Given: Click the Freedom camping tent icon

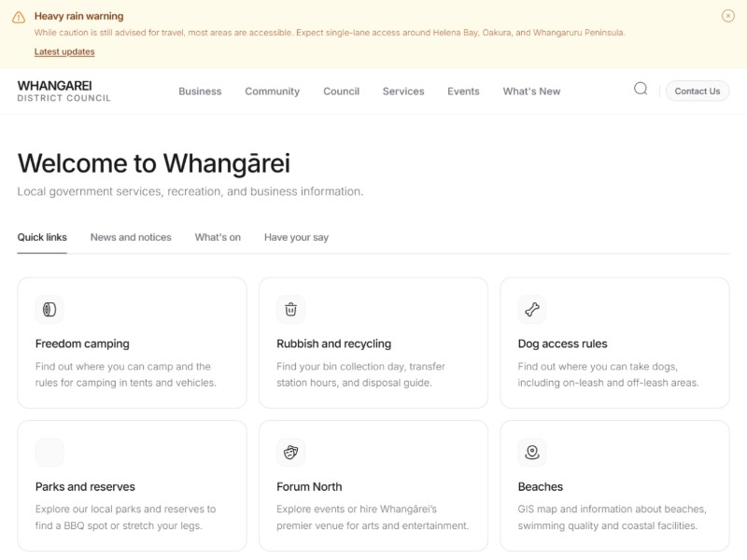Looking at the screenshot, I should point(49,309).
